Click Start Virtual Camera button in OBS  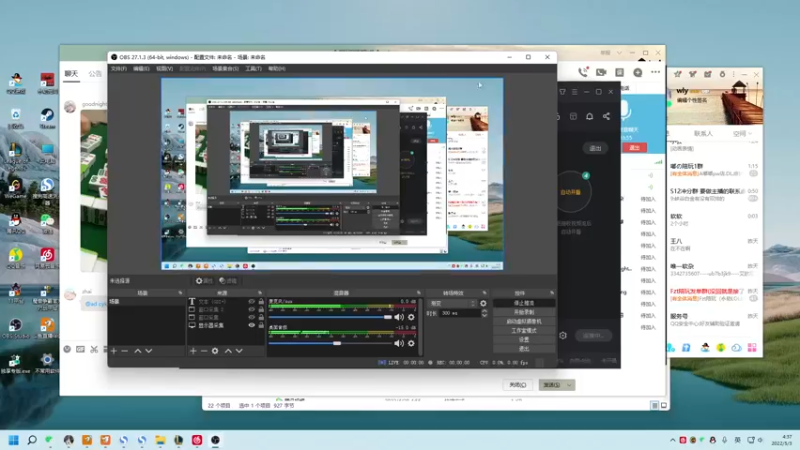tap(524, 321)
